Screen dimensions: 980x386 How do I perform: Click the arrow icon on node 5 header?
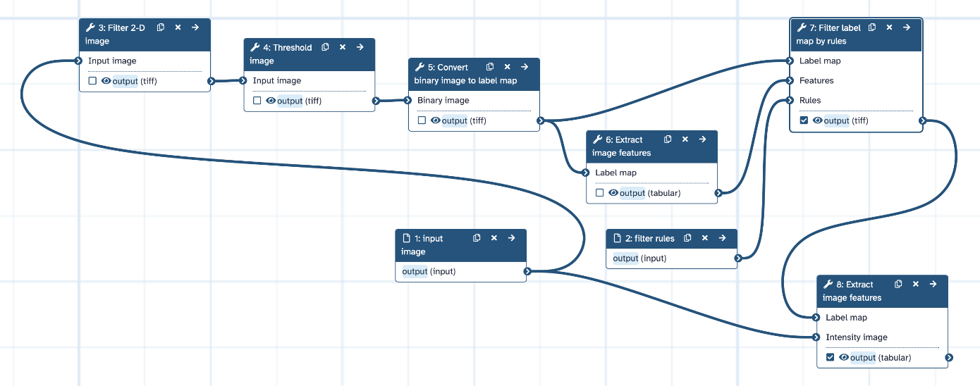coord(525,67)
